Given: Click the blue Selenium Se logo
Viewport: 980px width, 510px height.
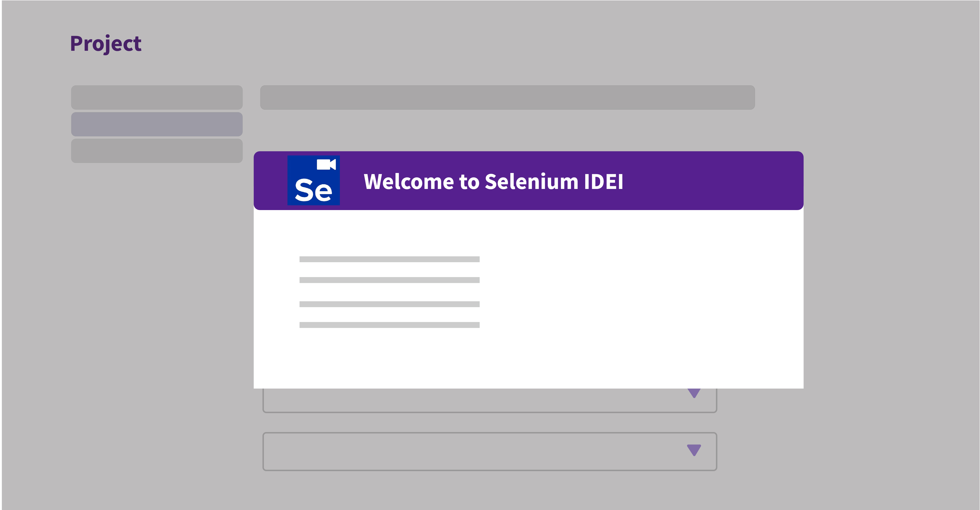Looking at the screenshot, I should click(314, 181).
